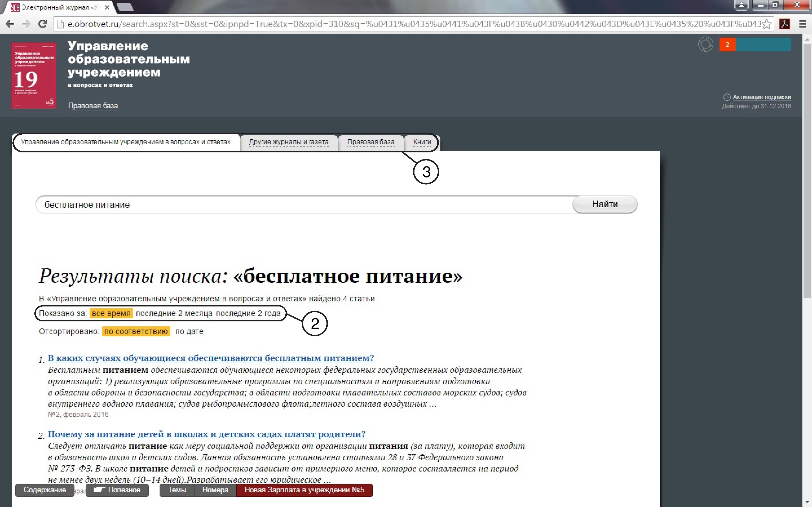This screenshot has width=812, height=507.
Task: Filter results to последние 2 года
Action: [248, 313]
